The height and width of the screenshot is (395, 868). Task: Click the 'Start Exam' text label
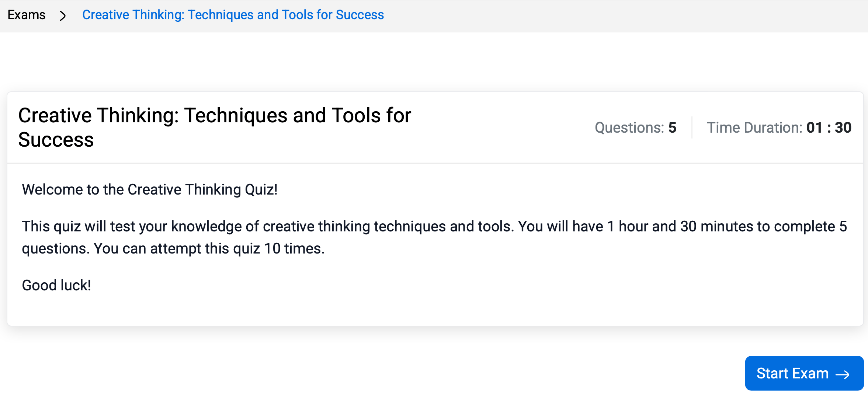click(792, 374)
